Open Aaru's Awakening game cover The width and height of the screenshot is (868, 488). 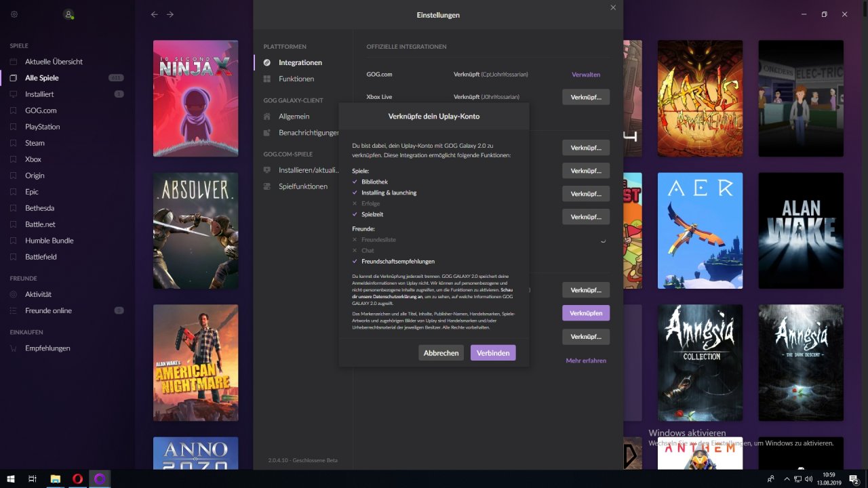click(x=700, y=98)
